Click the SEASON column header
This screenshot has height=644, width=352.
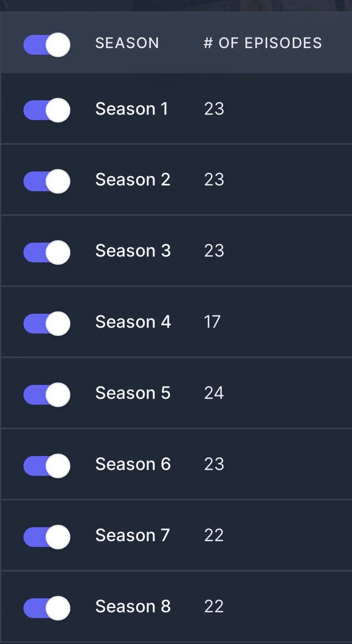(x=127, y=43)
